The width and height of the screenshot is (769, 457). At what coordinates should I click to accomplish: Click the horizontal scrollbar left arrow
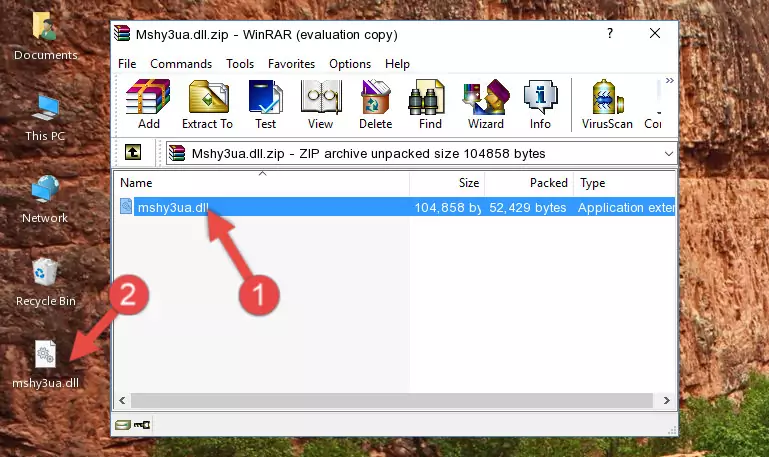click(123, 401)
